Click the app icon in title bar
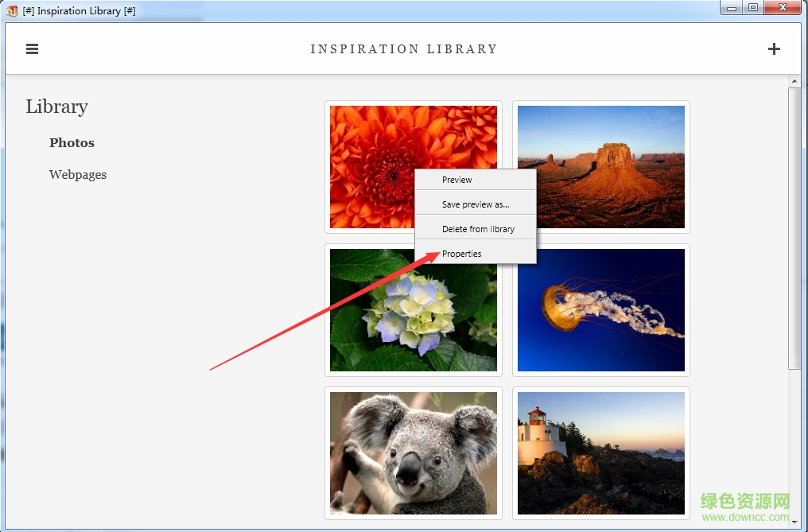This screenshot has width=808, height=532. pyautogui.click(x=12, y=11)
